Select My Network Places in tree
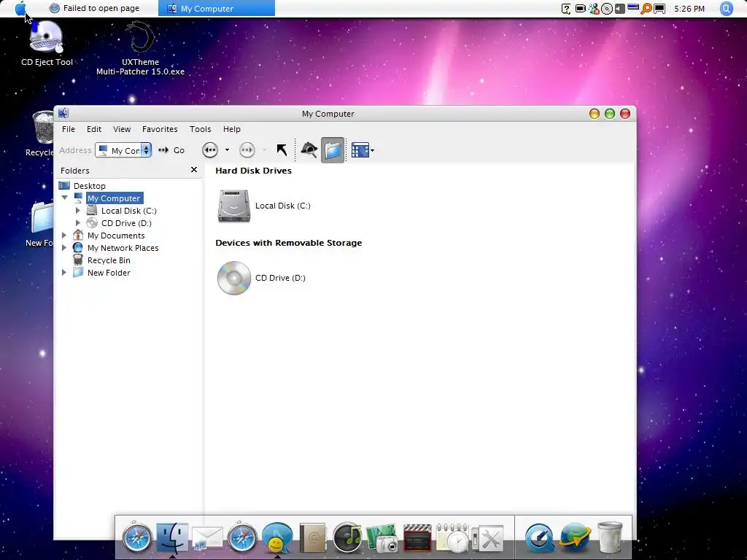Screen dimensions: 747x560 point(123,248)
